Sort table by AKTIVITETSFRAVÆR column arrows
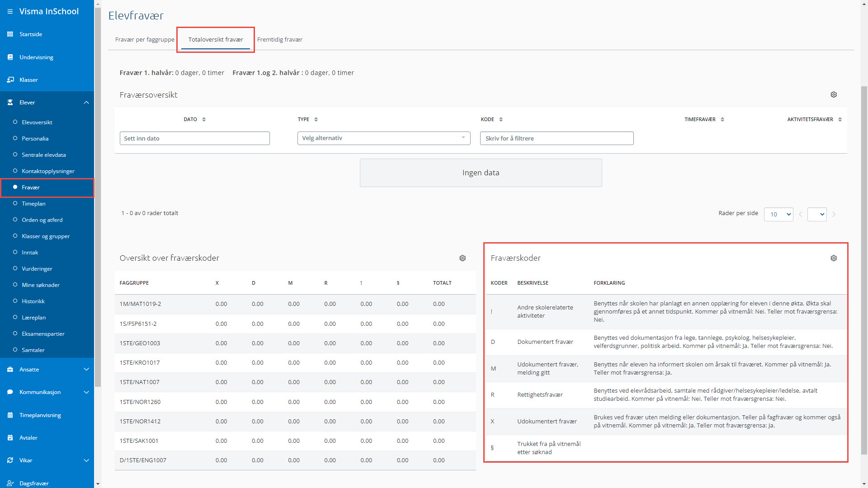The image size is (868, 488). (840, 119)
